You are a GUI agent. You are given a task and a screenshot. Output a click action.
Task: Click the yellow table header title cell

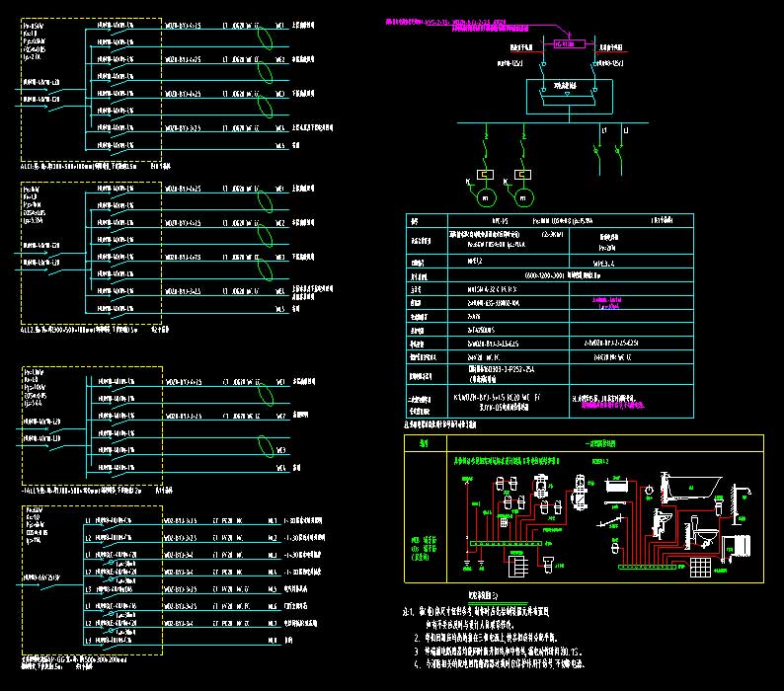pyautogui.click(x=605, y=443)
